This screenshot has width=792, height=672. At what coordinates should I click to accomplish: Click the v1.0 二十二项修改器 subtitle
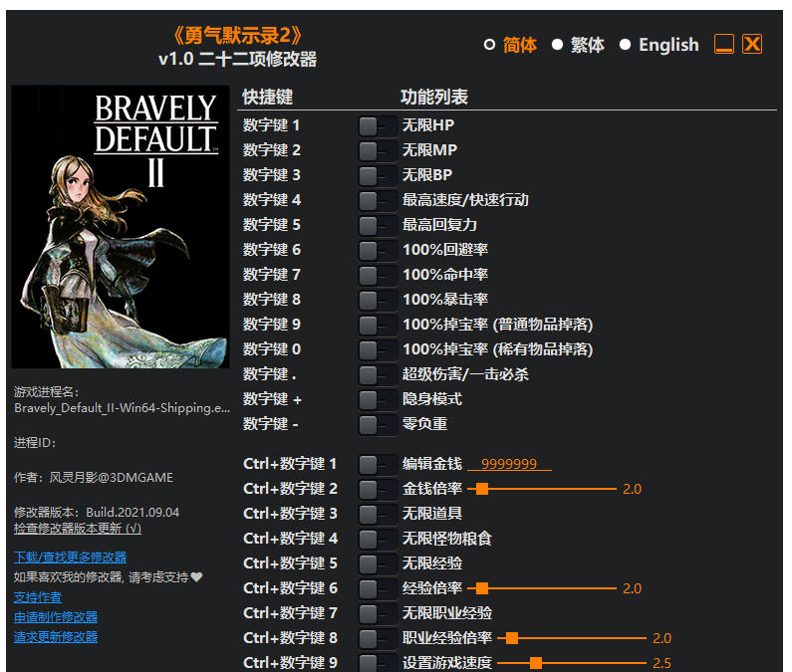point(237,59)
